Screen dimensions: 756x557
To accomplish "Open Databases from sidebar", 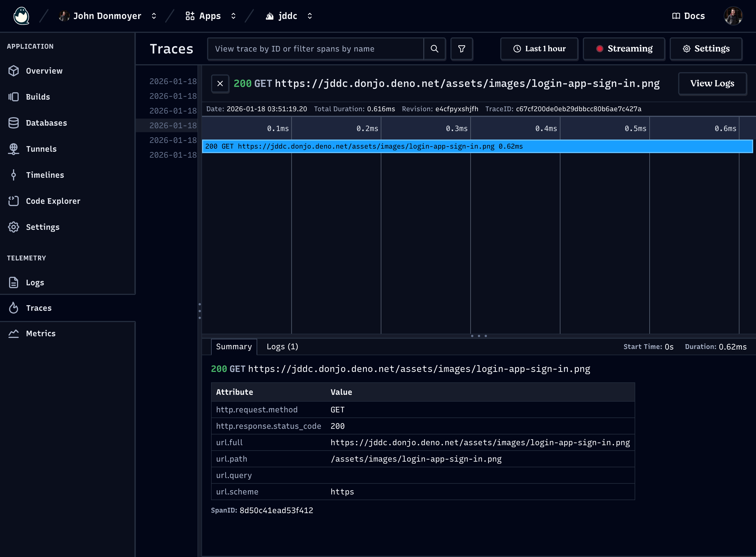I will coord(46,123).
